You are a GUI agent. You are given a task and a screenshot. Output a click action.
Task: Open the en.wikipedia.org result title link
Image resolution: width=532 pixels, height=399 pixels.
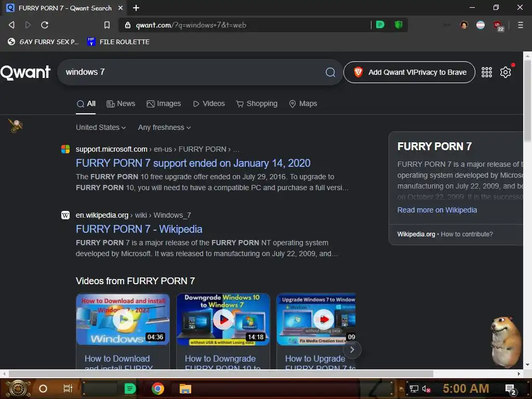click(139, 229)
